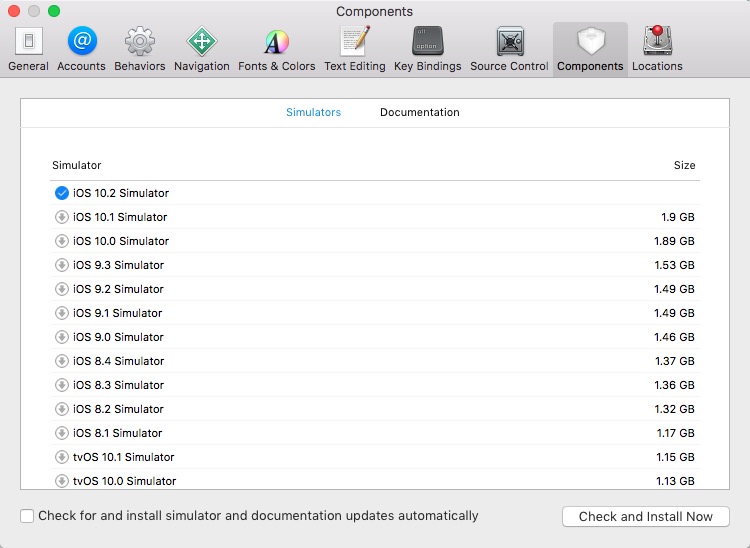The width and height of the screenshot is (750, 548).
Task: Open Key Bindings preferences
Action: pyautogui.click(x=428, y=49)
